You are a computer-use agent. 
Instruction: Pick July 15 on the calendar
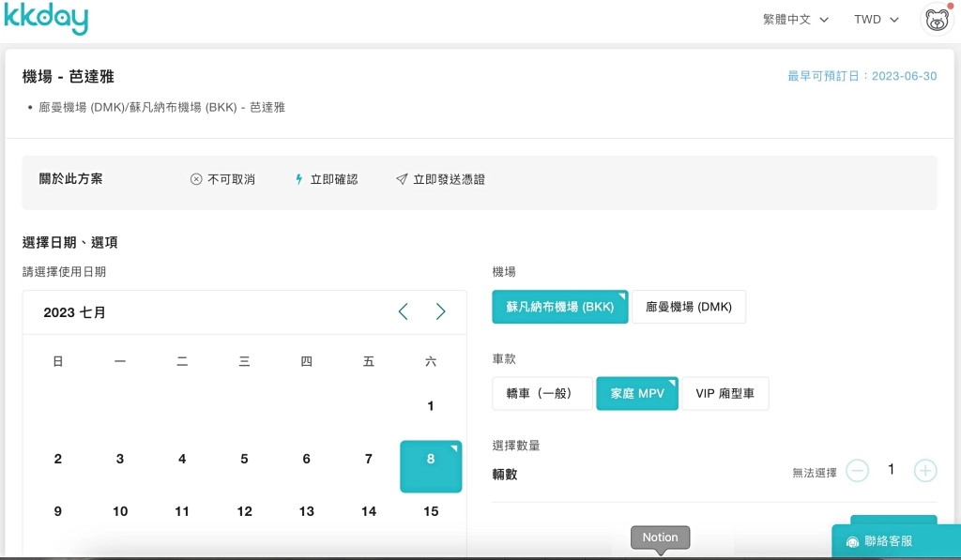(431, 511)
